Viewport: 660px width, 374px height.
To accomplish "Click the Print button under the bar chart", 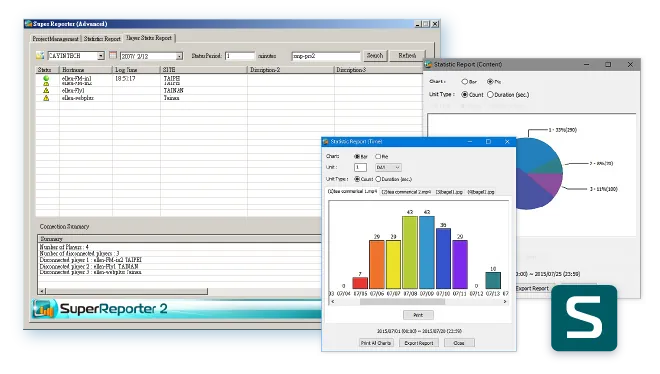I will point(418,315).
